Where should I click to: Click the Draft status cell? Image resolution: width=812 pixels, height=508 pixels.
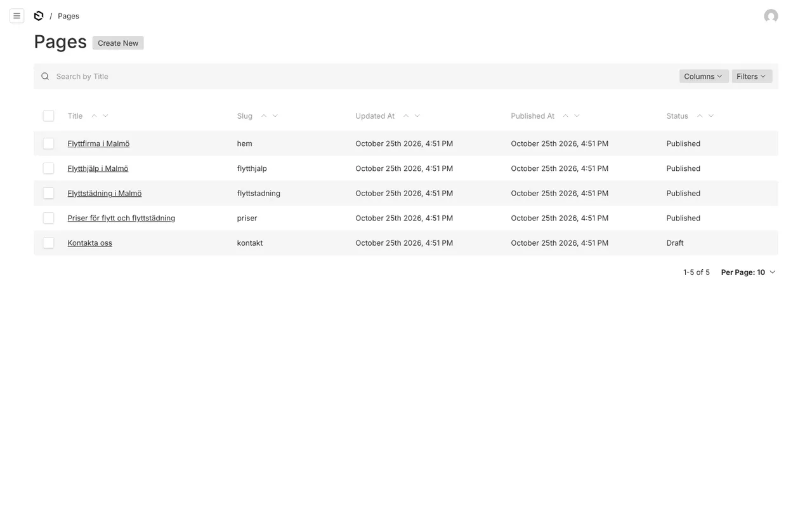[x=675, y=243]
